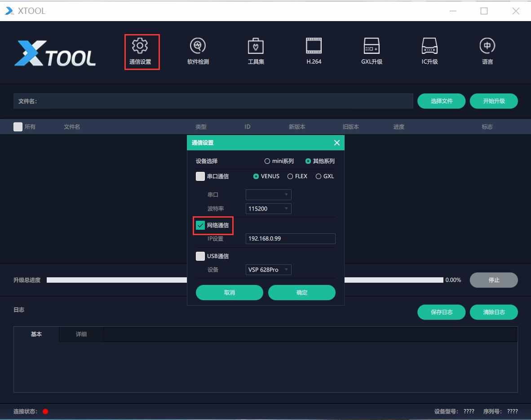Viewport: 531px width, 420px height.
Task: Expand the 串口 port dropdown
Action: pyautogui.click(x=268, y=195)
